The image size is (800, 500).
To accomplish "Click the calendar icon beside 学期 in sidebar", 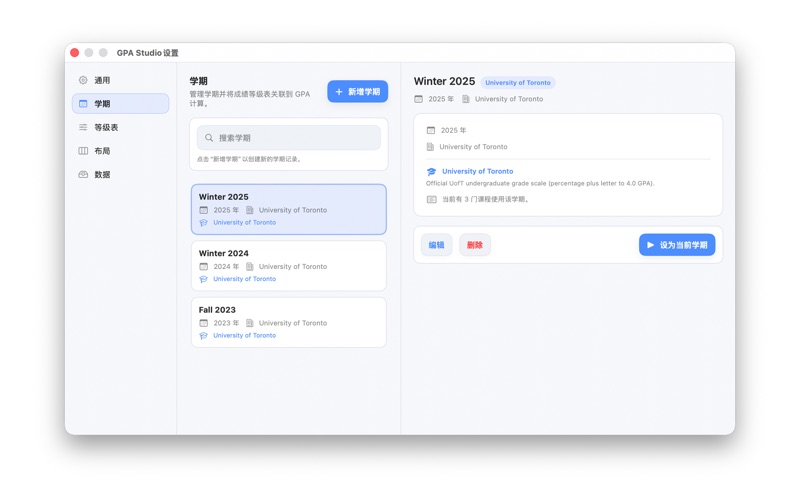I will (x=83, y=104).
